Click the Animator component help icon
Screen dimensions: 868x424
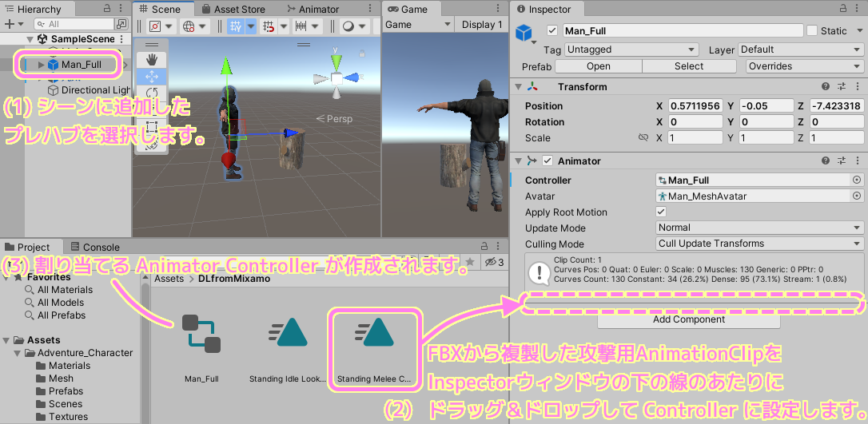point(825,160)
